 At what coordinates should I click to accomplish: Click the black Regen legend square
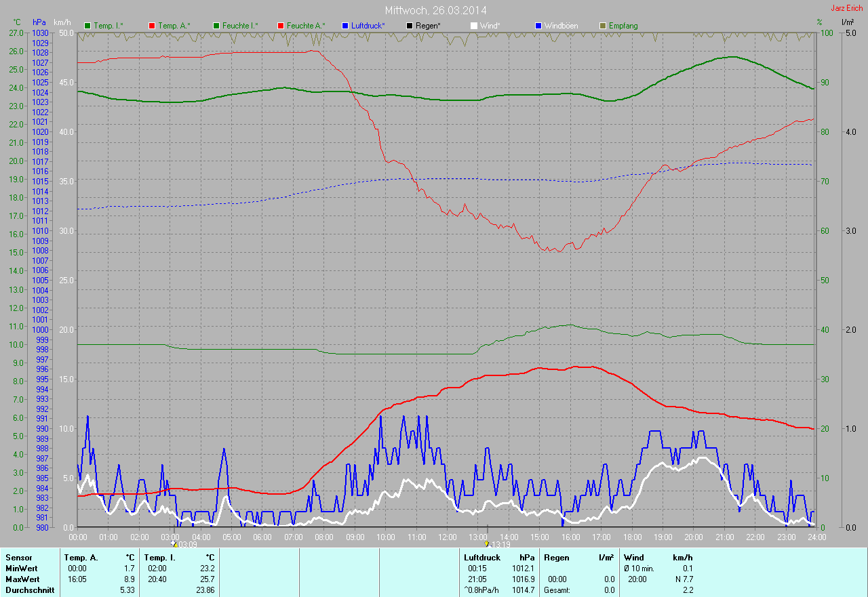tap(410, 26)
